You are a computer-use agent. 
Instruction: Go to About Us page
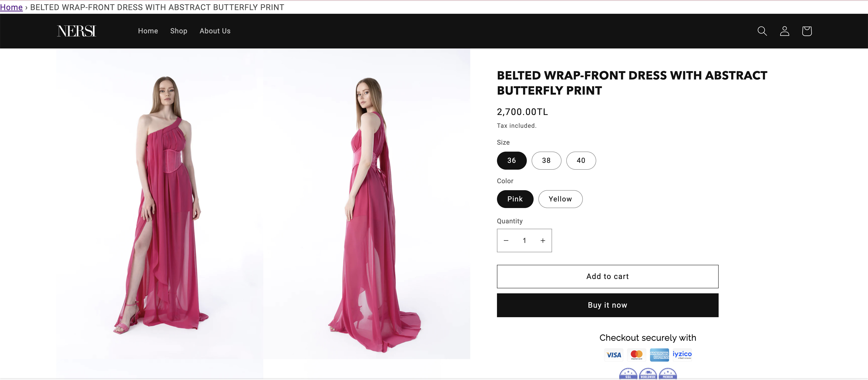pyautogui.click(x=215, y=31)
